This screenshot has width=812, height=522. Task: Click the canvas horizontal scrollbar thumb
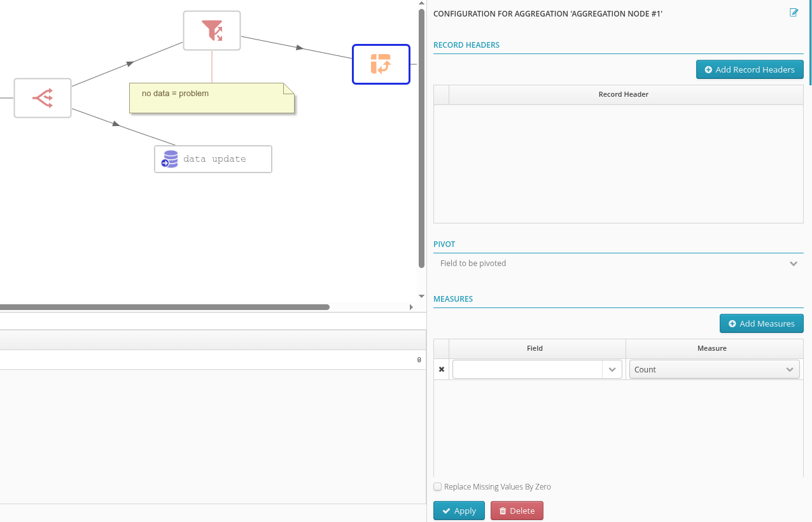(x=165, y=307)
